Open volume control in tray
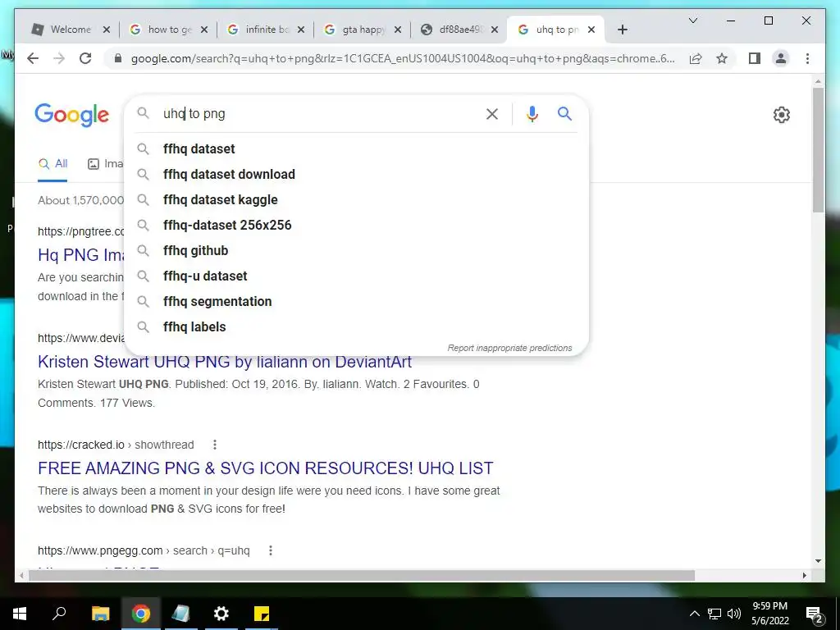 coord(734,614)
